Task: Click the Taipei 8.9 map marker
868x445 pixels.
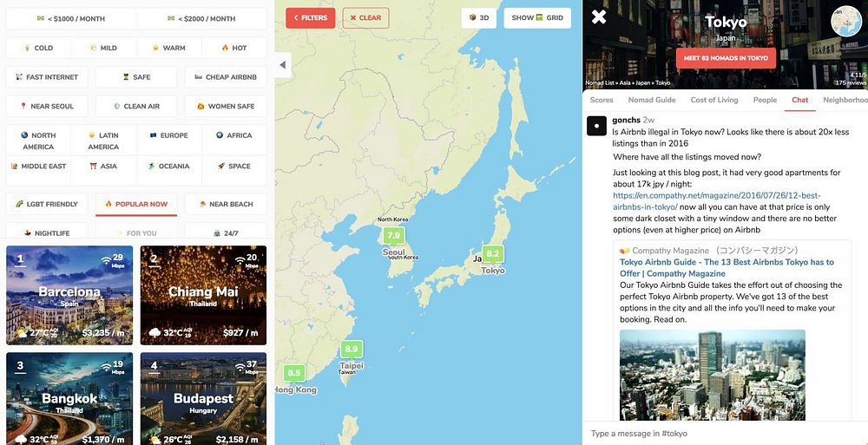Action: click(351, 350)
